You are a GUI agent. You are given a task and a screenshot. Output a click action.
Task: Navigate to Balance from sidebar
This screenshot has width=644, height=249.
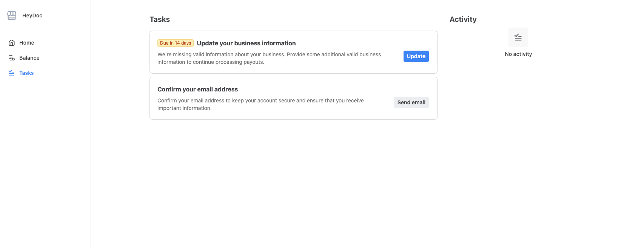(x=29, y=57)
